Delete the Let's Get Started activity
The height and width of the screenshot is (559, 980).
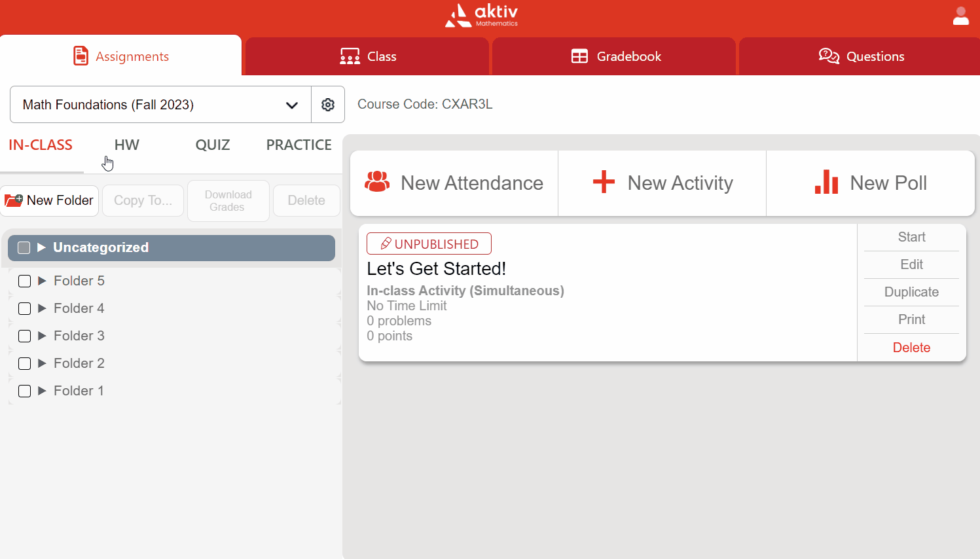pyautogui.click(x=911, y=347)
